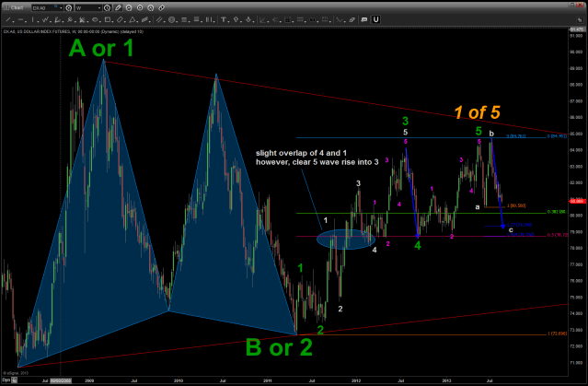Select the rotated rectangle tool
This screenshot has width=588, height=386.
120,19
